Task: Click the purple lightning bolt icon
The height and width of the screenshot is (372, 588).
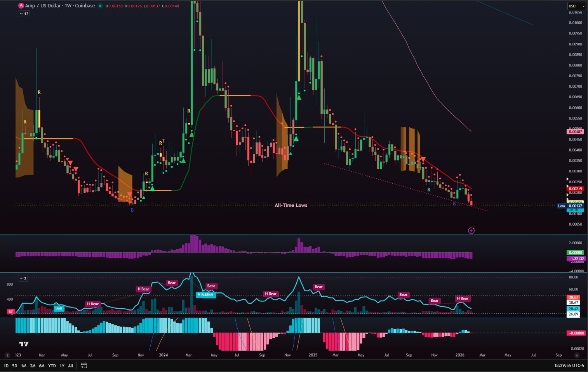Action: click(471, 231)
